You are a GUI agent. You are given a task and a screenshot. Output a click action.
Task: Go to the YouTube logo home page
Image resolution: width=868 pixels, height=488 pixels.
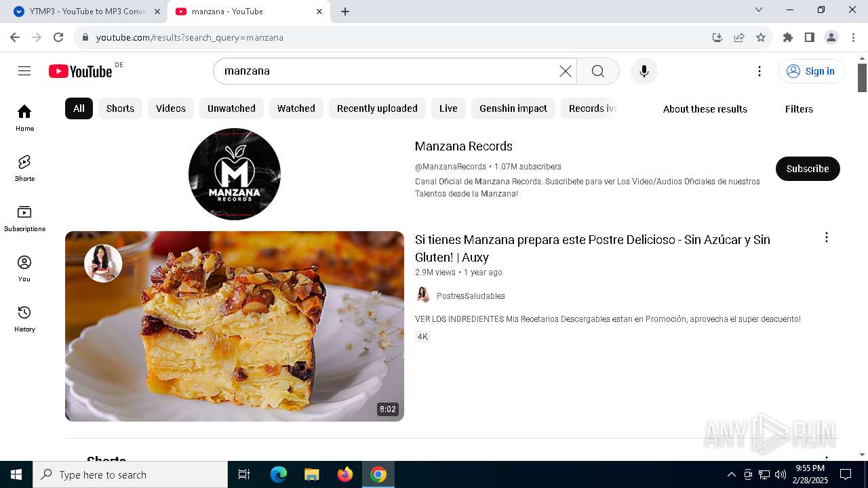pyautogui.click(x=81, y=71)
